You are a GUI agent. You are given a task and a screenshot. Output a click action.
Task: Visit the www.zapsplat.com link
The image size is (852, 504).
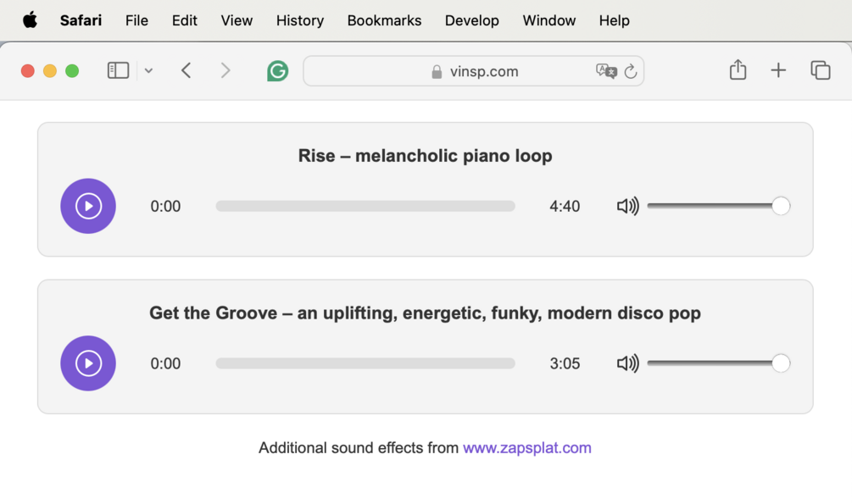(526, 447)
